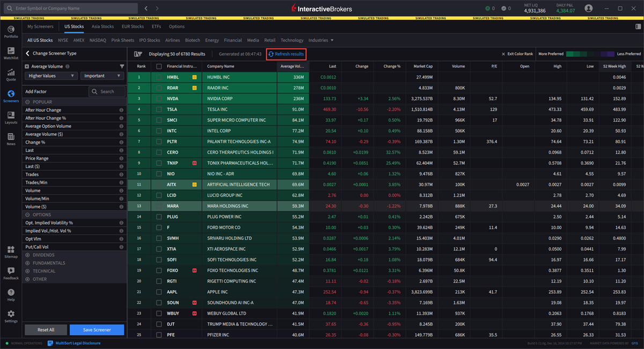The height and width of the screenshot is (349, 644).
Task: Click the pending orders checkmark counter icon
Action: click(x=504, y=8)
